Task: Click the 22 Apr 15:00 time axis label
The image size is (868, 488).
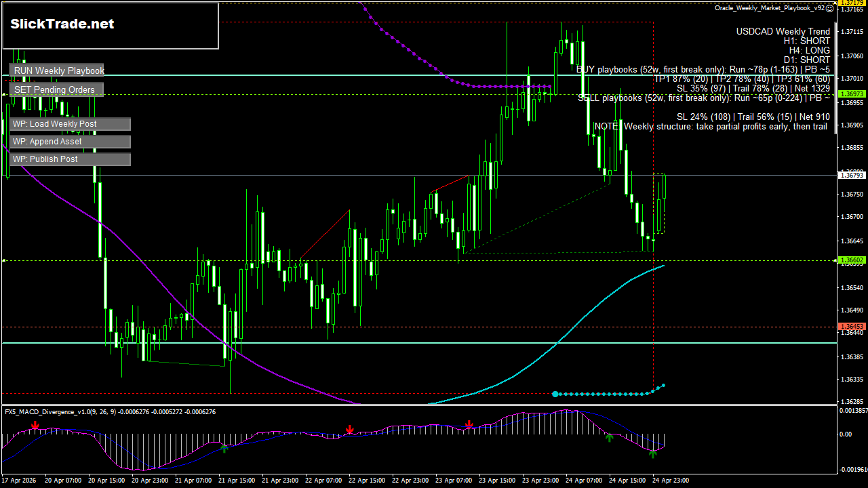Action: [366, 480]
